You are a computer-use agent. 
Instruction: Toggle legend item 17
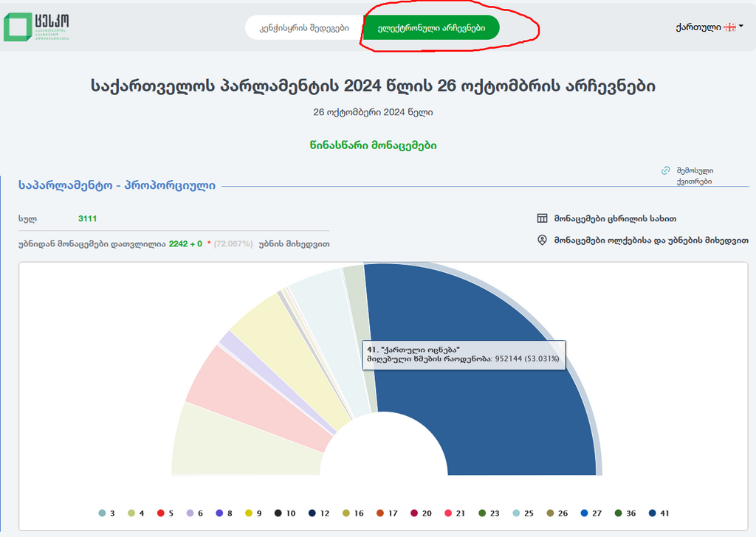[387, 513]
